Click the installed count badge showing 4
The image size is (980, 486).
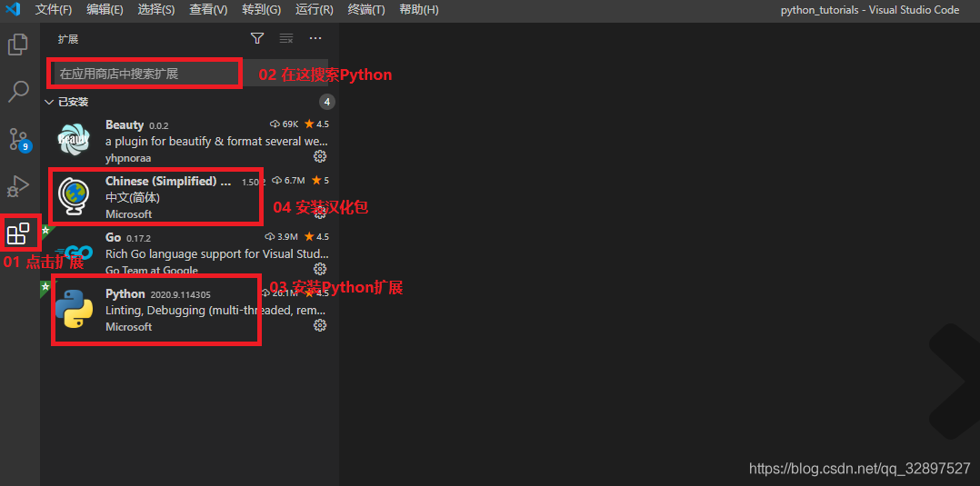click(327, 102)
